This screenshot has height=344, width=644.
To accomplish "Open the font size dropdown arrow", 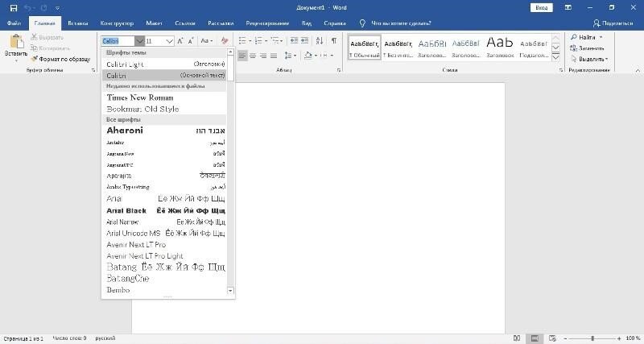I will point(169,41).
